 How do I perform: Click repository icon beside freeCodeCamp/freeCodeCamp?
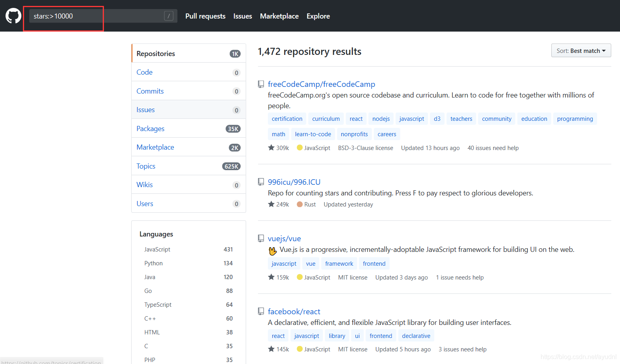click(261, 84)
